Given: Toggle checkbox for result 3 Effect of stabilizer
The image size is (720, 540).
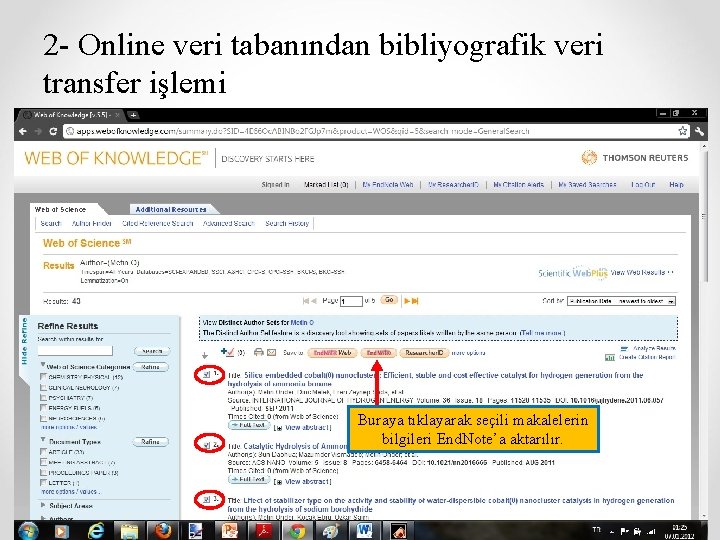Looking at the screenshot, I should pos(206,499).
